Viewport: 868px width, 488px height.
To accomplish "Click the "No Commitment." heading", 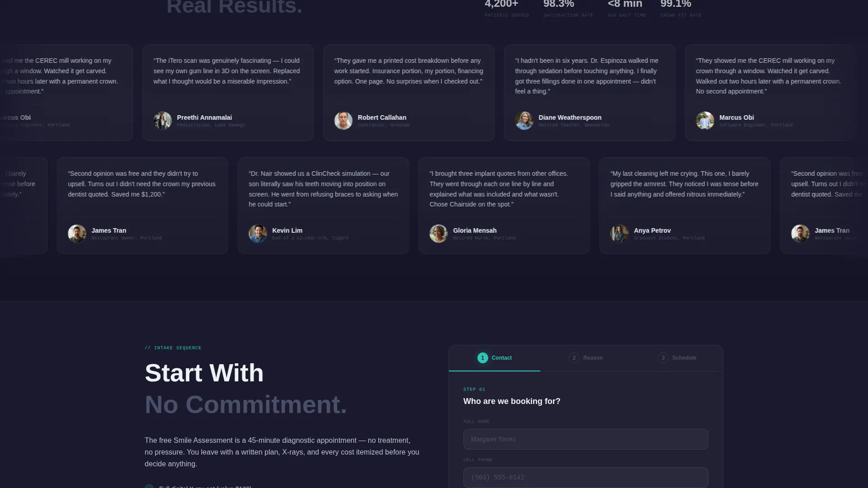I will pyautogui.click(x=245, y=404).
